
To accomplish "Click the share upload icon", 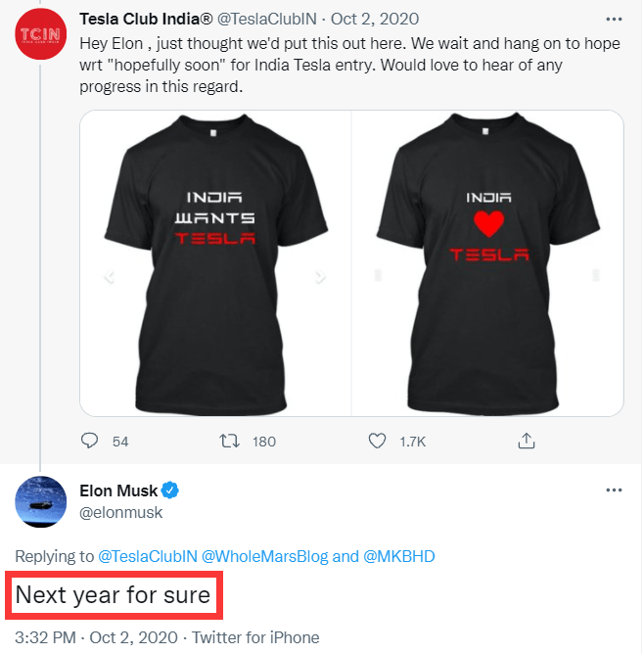I will (x=526, y=442).
